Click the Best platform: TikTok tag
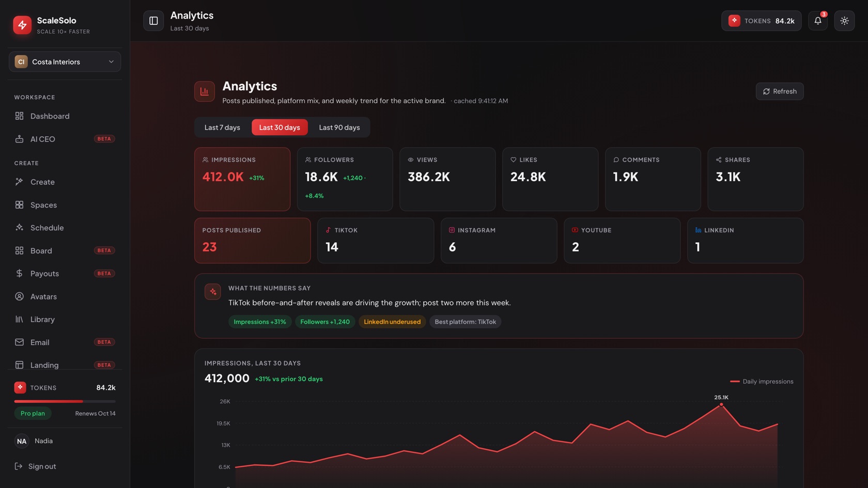Screen dimensions: 868x488 click(465, 322)
